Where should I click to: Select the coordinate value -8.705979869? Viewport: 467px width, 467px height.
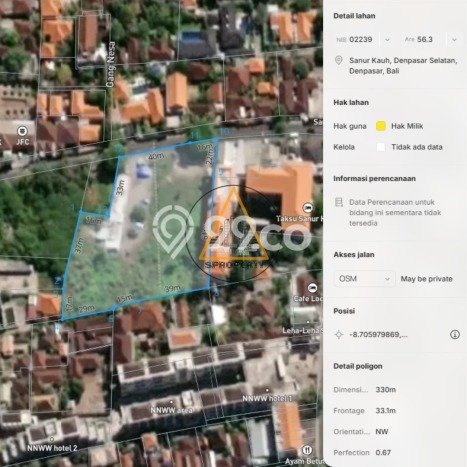pos(378,334)
